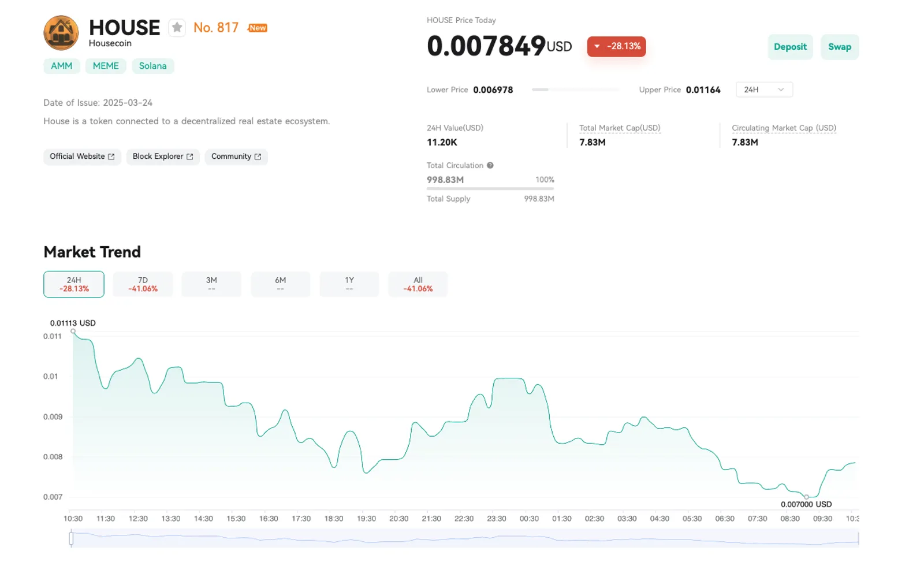This screenshot has width=924, height=573.
Task: Click the Total Circulation progress bar
Action: pyautogui.click(x=490, y=188)
